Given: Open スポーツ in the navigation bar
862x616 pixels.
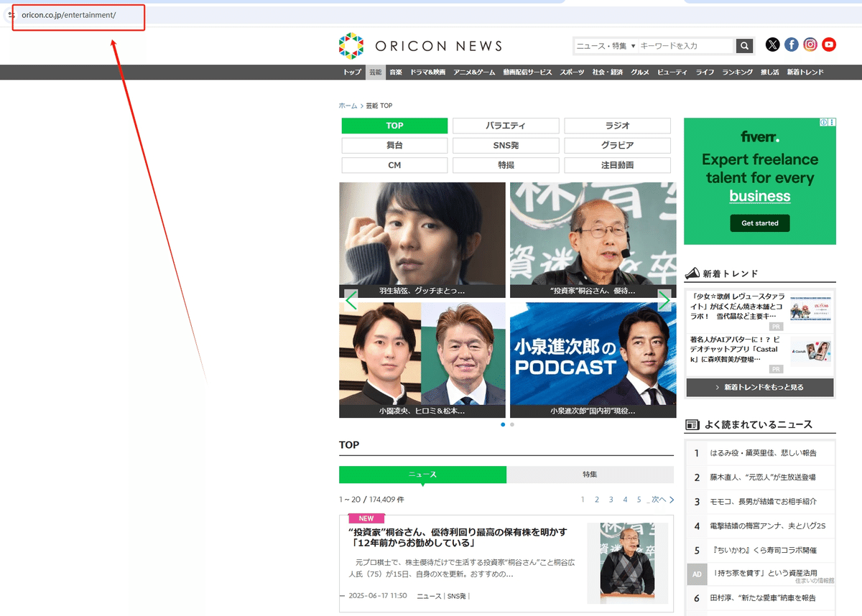Looking at the screenshot, I should [573, 73].
